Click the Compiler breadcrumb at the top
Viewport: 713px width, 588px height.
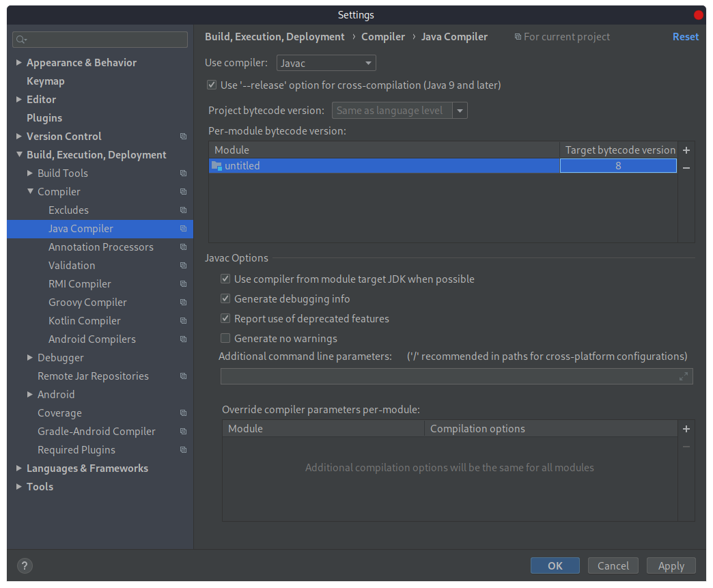click(383, 36)
